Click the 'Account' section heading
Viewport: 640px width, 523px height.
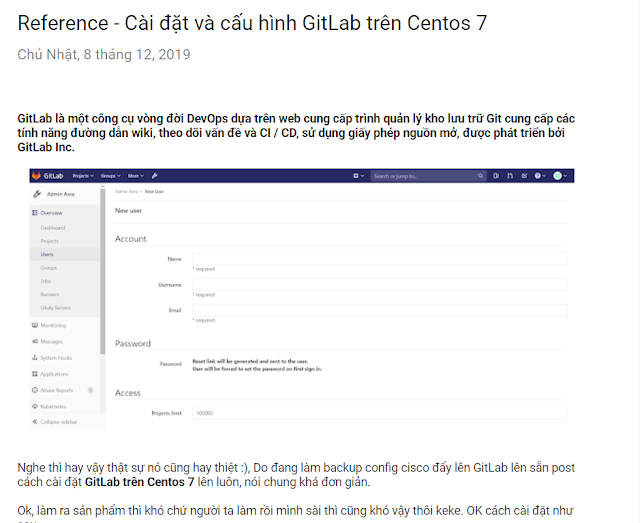click(x=131, y=239)
